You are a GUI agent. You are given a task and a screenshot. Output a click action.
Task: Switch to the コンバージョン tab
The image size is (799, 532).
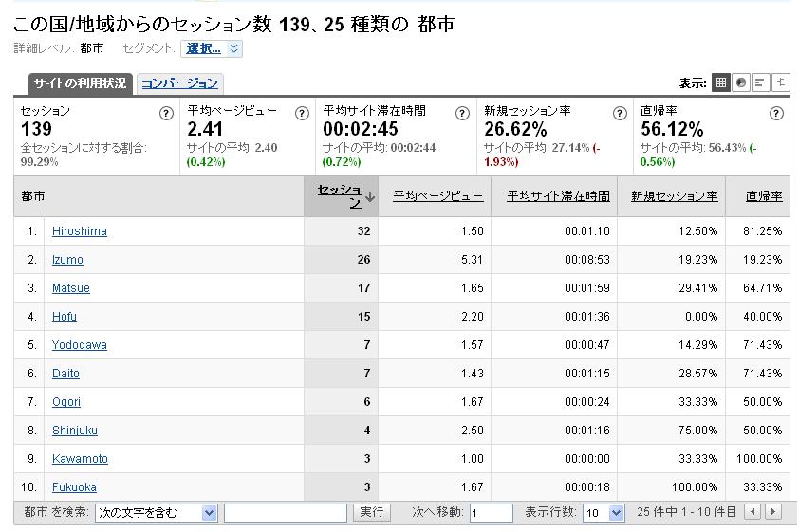coord(179,83)
